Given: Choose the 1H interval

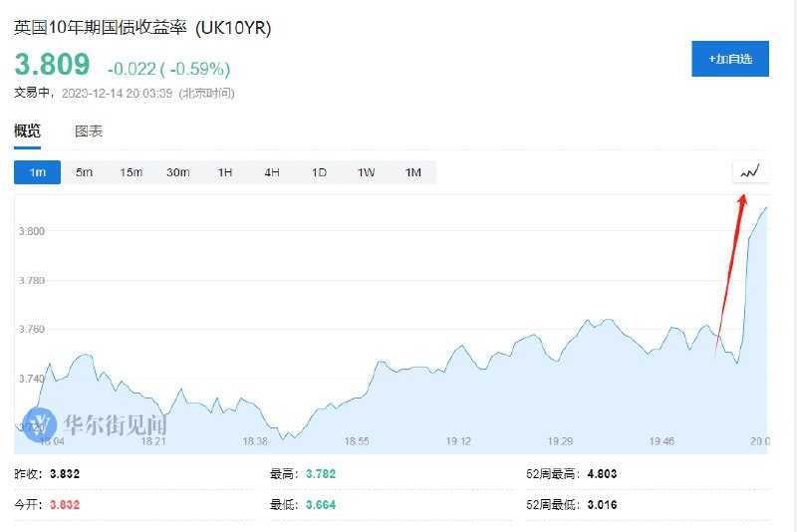Looking at the screenshot, I should 225,172.
